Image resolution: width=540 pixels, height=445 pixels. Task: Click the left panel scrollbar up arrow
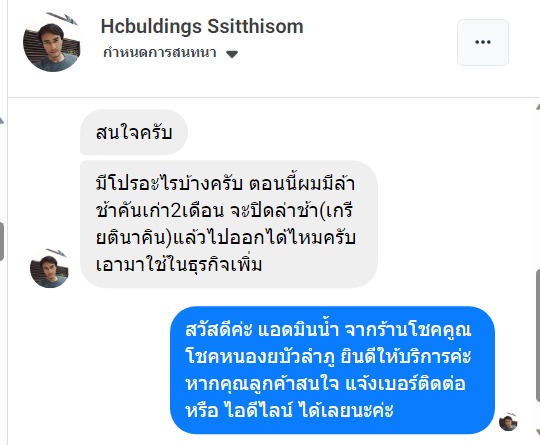click(2, 121)
